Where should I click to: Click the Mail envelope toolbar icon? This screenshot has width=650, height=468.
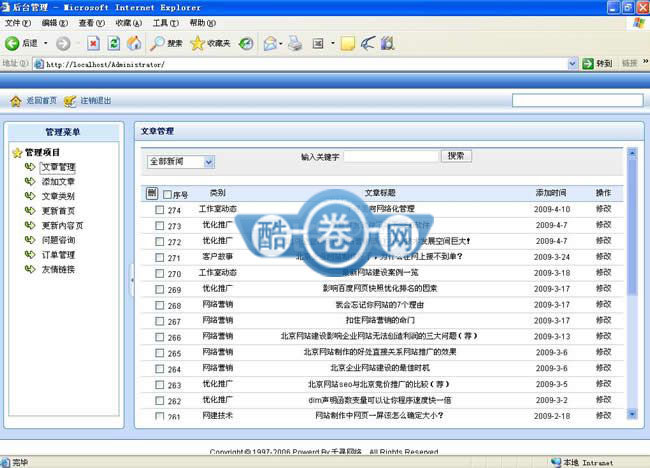270,43
